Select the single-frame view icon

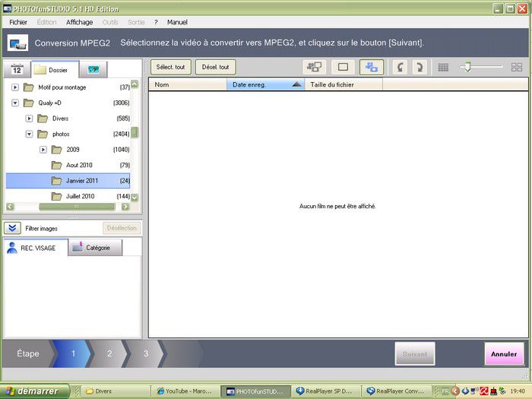[x=342, y=68]
